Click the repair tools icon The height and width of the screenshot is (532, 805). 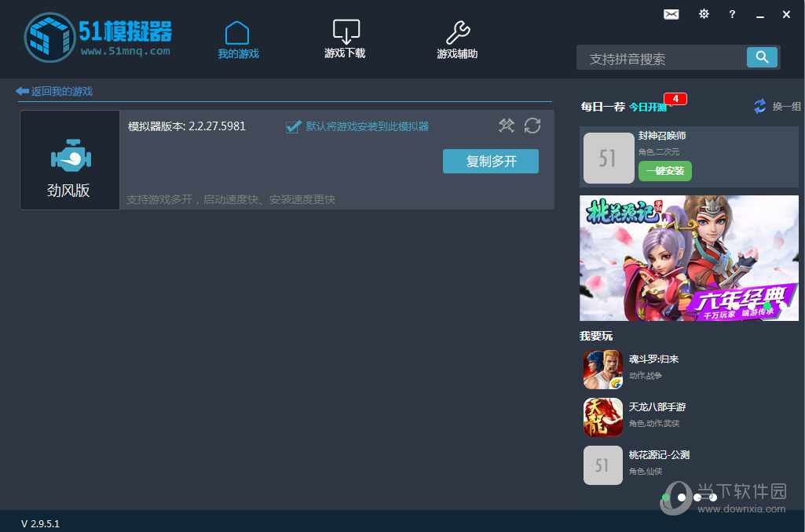coord(507,126)
